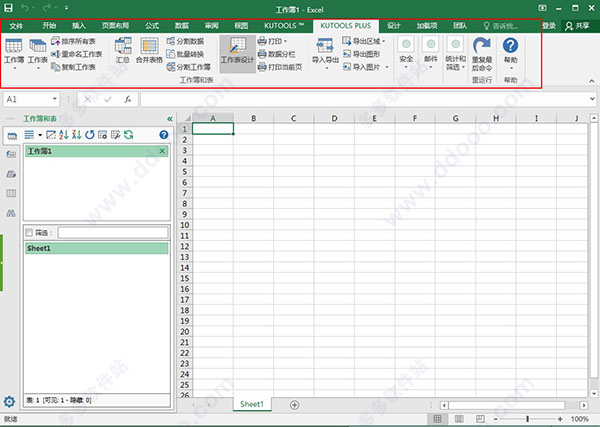This screenshot has width=600, height=427.
Task: Click 复制工作表 tool
Action: tap(73, 67)
